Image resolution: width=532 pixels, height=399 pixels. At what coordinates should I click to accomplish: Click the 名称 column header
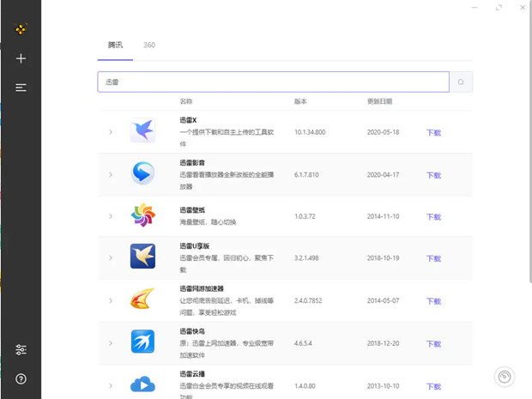click(186, 101)
